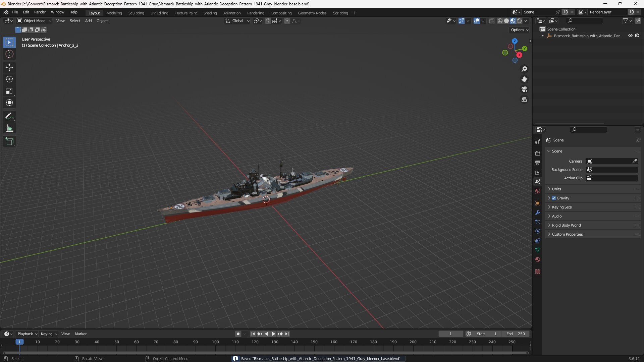Open the Physics properties tab
644x362 pixels.
[x=538, y=231]
